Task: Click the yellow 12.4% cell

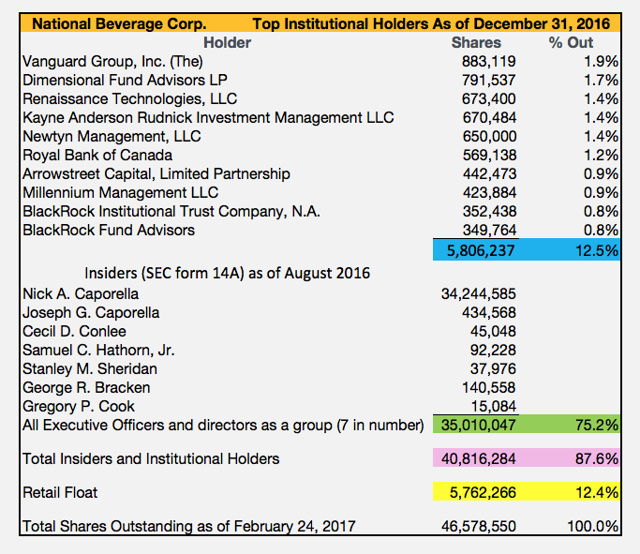Action: click(x=569, y=492)
